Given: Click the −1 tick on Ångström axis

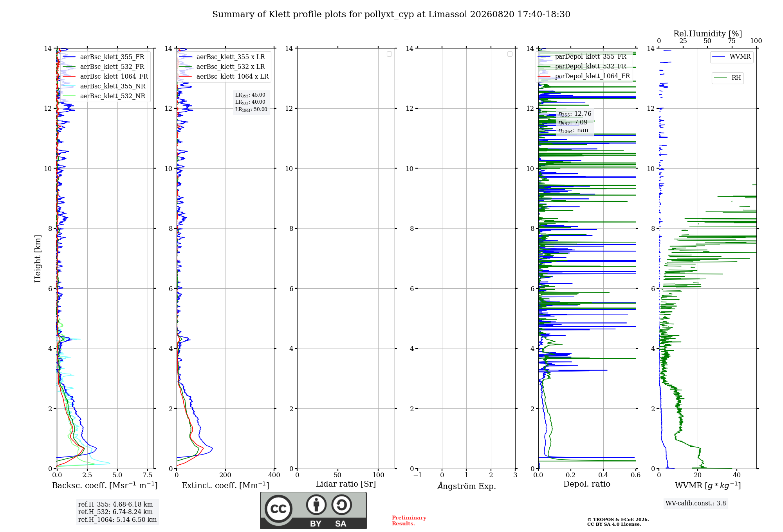Looking at the screenshot, I should [418, 475].
